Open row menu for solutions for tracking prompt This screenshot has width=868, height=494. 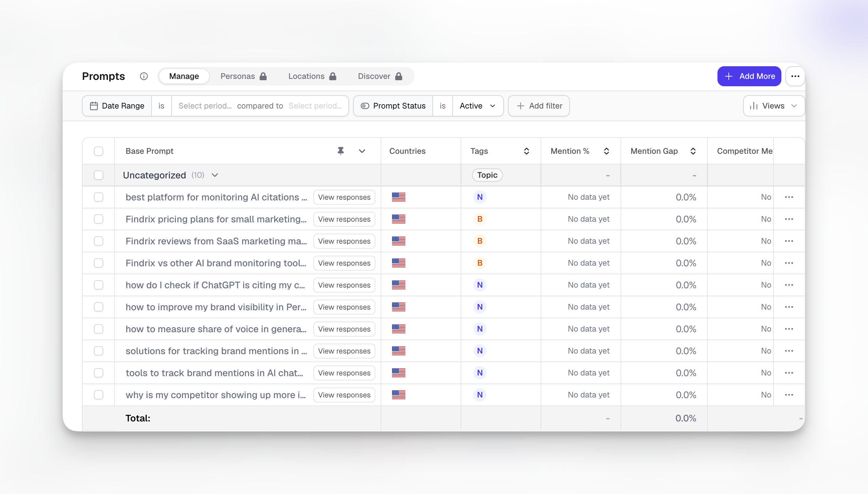point(789,351)
